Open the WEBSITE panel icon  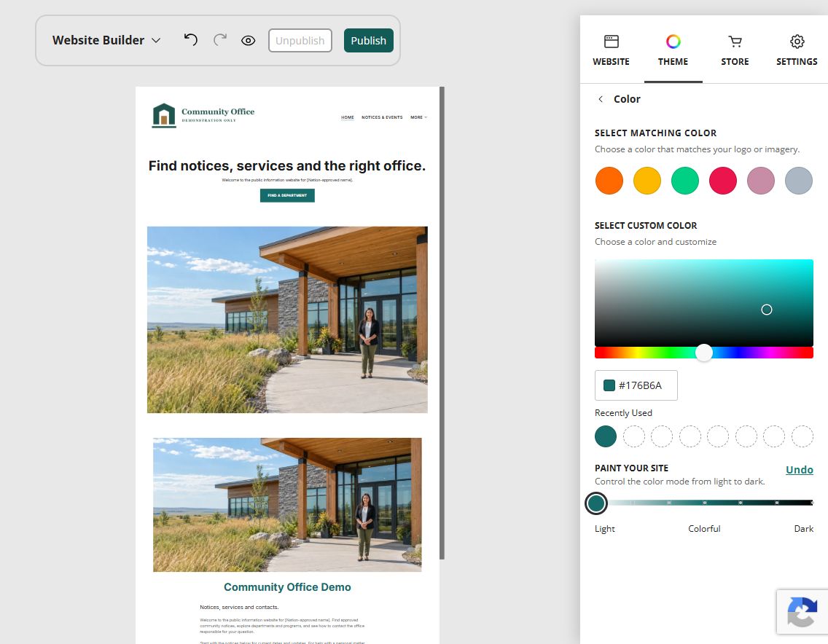tap(611, 42)
